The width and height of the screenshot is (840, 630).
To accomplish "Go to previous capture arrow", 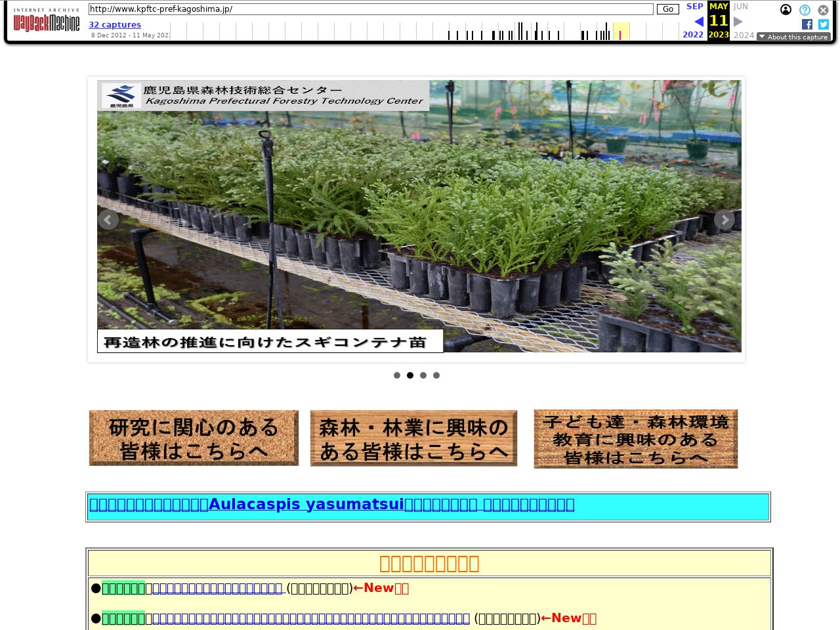I will pyautogui.click(x=698, y=22).
